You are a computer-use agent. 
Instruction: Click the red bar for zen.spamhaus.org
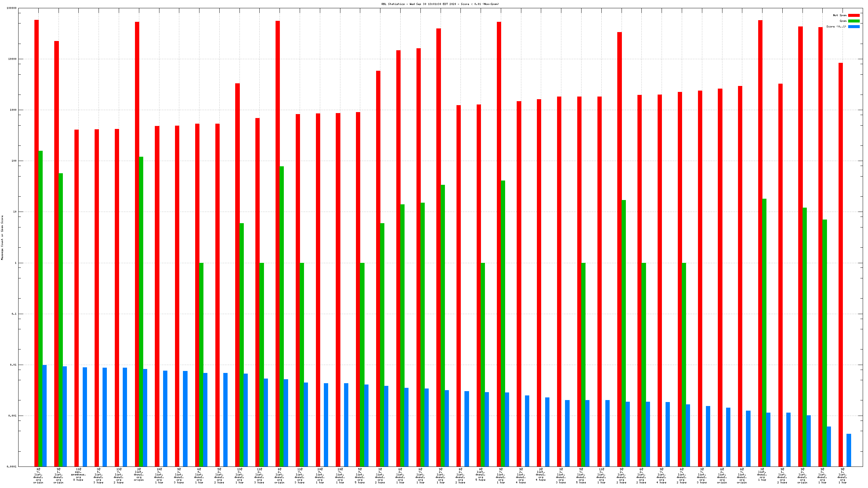pos(76,296)
